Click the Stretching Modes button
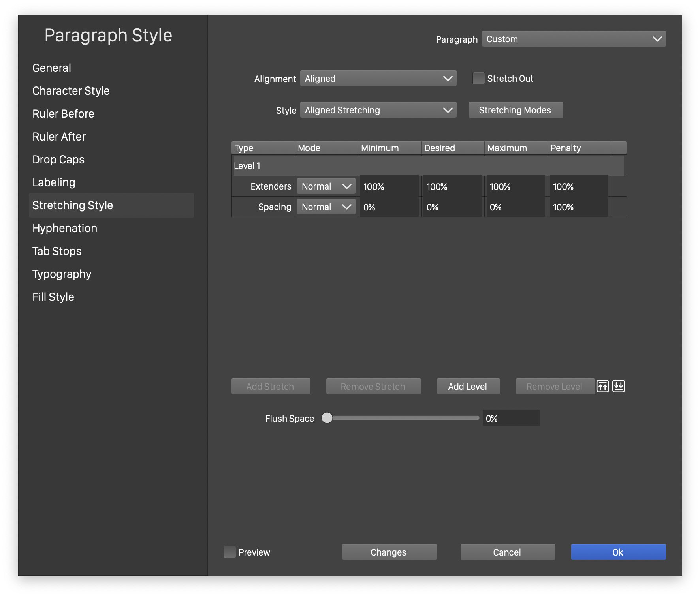The image size is (700, 597). click(515, 110)
